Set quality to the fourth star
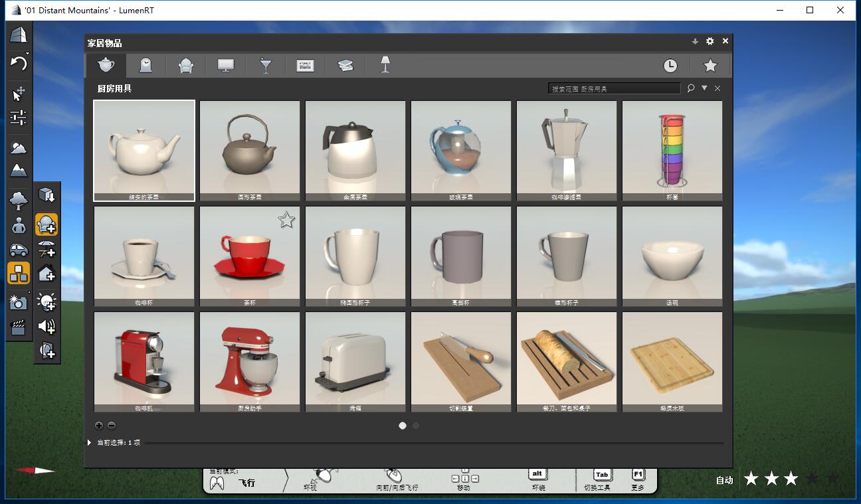The image size is (861, 504). pyautogui.click(x=812, y=479)
